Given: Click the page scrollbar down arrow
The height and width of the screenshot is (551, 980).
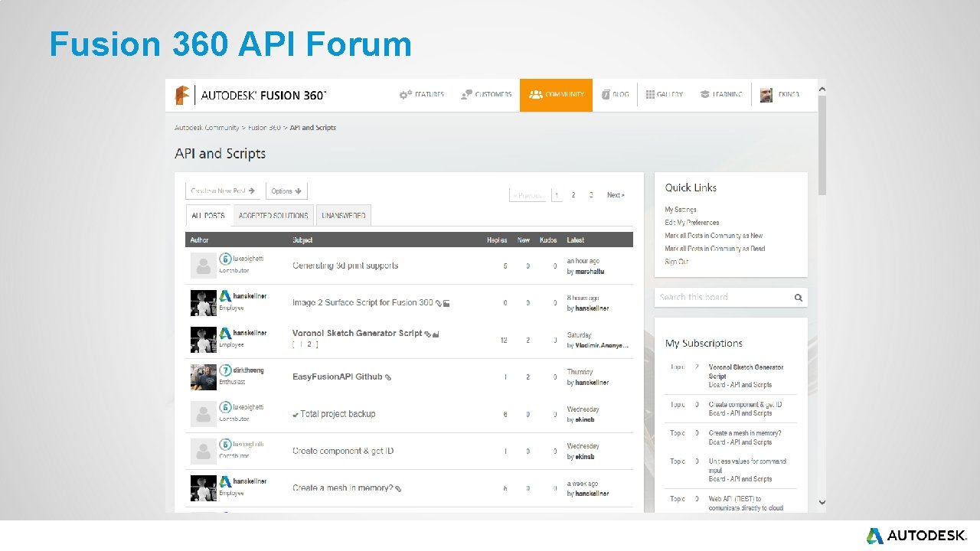Looking at the screenshot, I should tap(822, 503).
